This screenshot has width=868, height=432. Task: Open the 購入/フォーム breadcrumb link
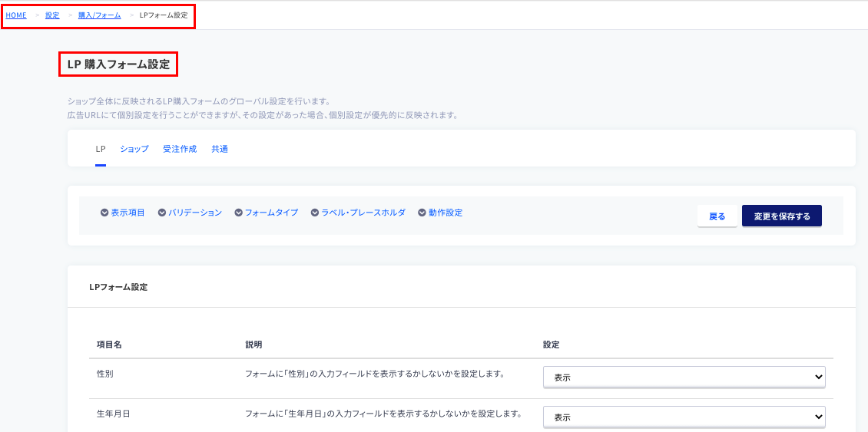pos(100,15)
